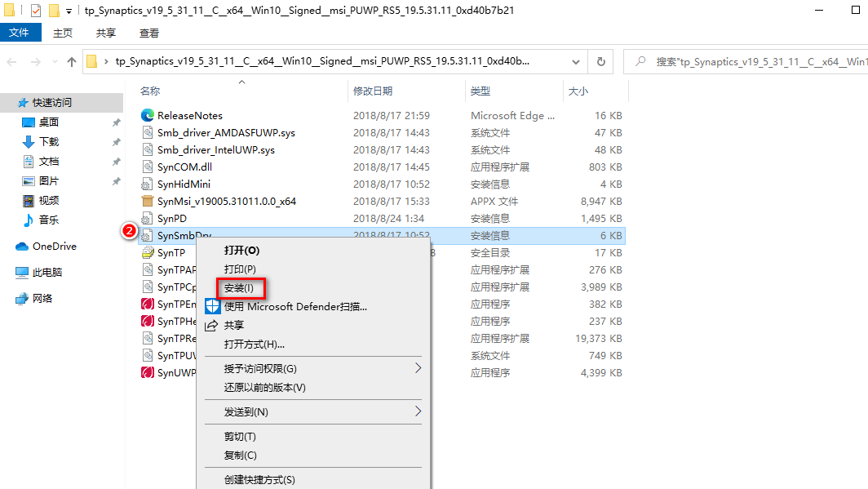Select the SynTPEnh red Synaptics icon

(x=148, y=305)
